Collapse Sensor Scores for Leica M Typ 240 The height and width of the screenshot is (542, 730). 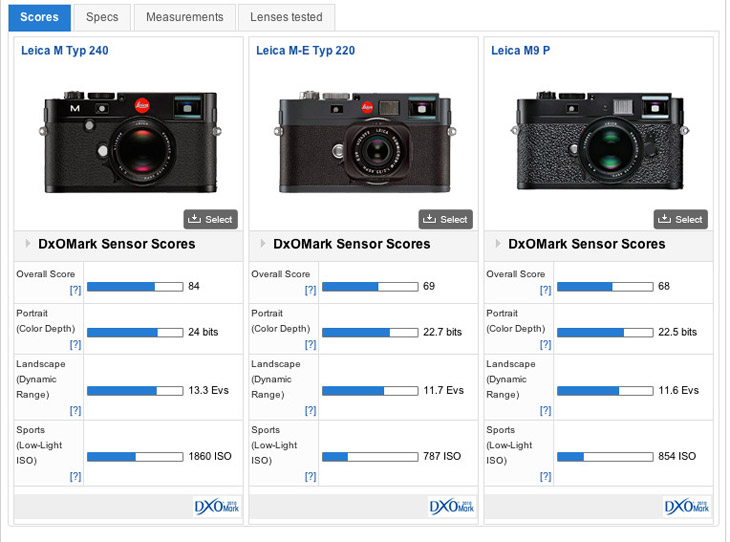28,244
